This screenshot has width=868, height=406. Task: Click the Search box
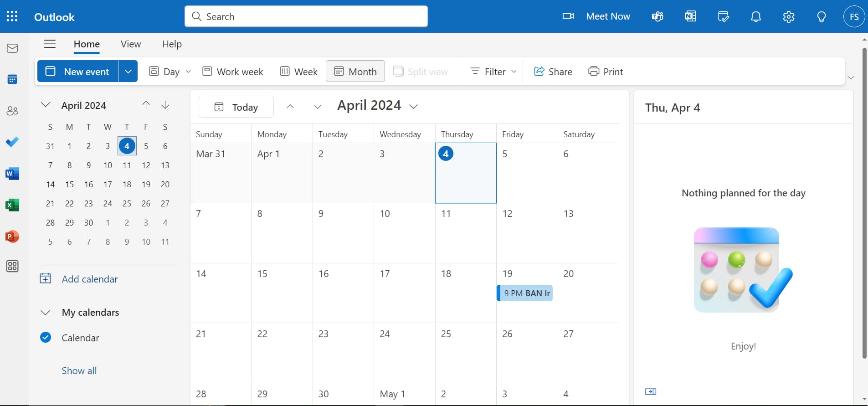[306, 16]
